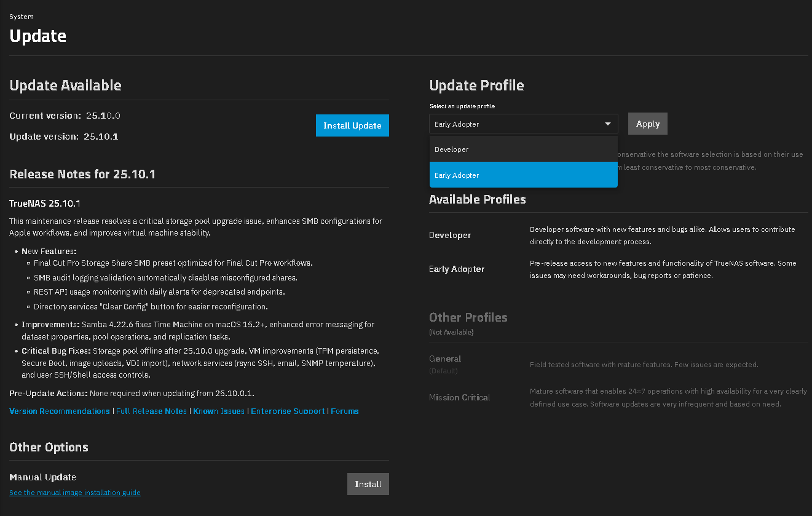Viewport: 812px width, 516px height.
Task: Click the System breadcrumb above the Update title
Action: pos(22,17)
